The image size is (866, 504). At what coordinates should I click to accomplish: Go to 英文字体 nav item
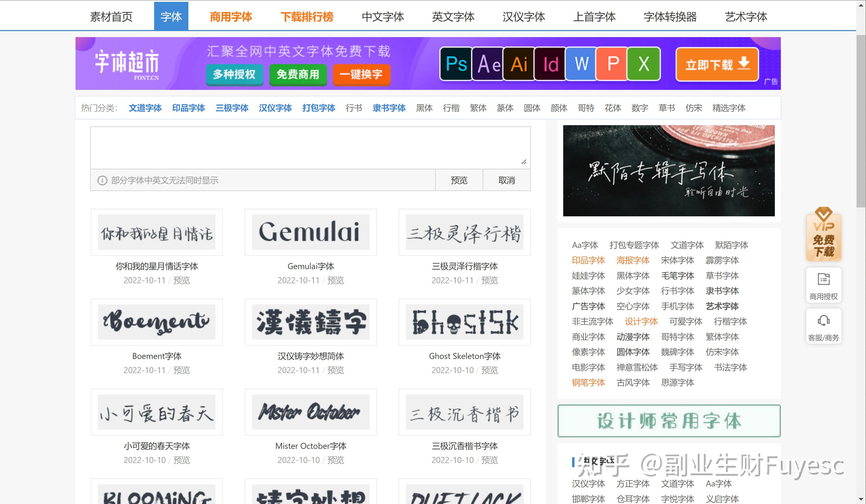[453, 16]
